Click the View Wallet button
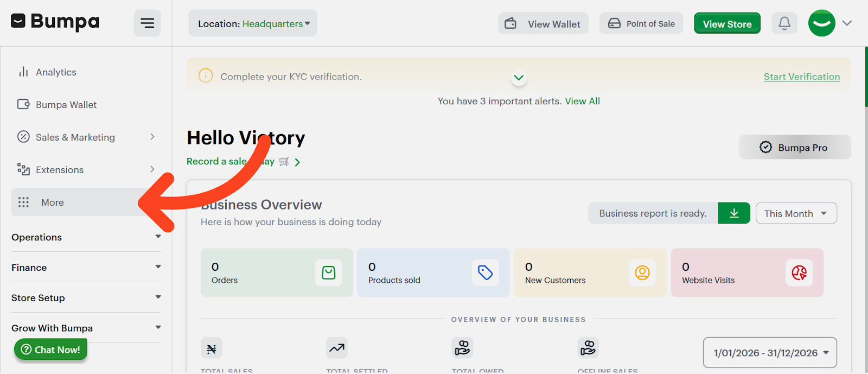The height and width of the screenshot is (374, 868). tap(544, 23)
